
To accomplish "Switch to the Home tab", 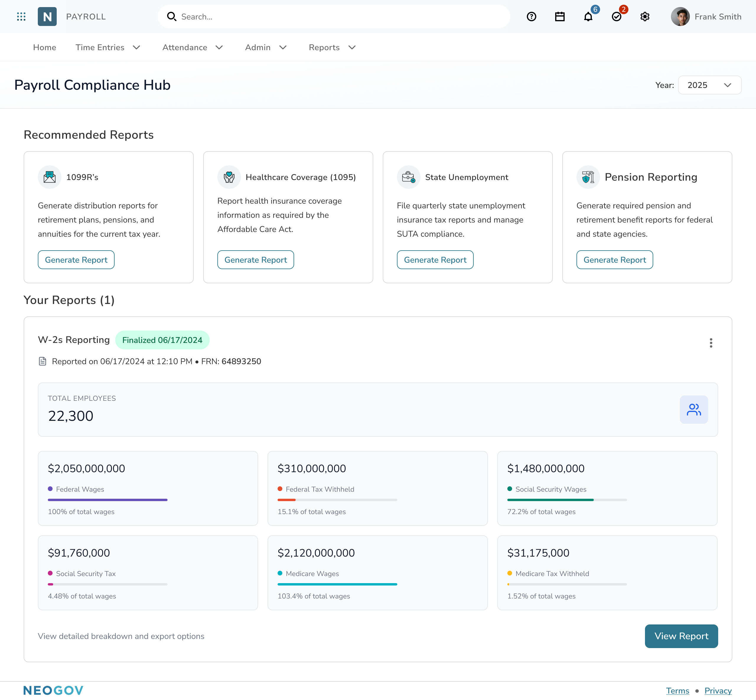I will coord(44,47).
